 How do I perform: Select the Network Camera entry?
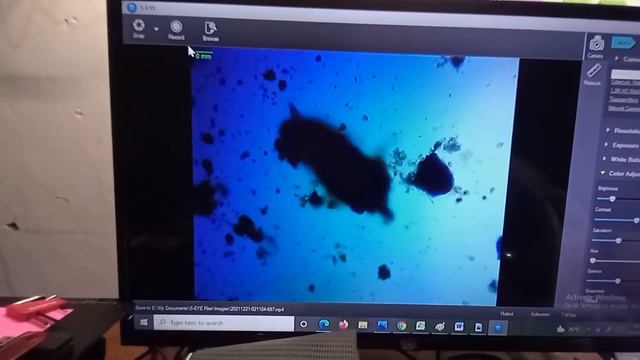pyautogui.click(x=624, y=108)
